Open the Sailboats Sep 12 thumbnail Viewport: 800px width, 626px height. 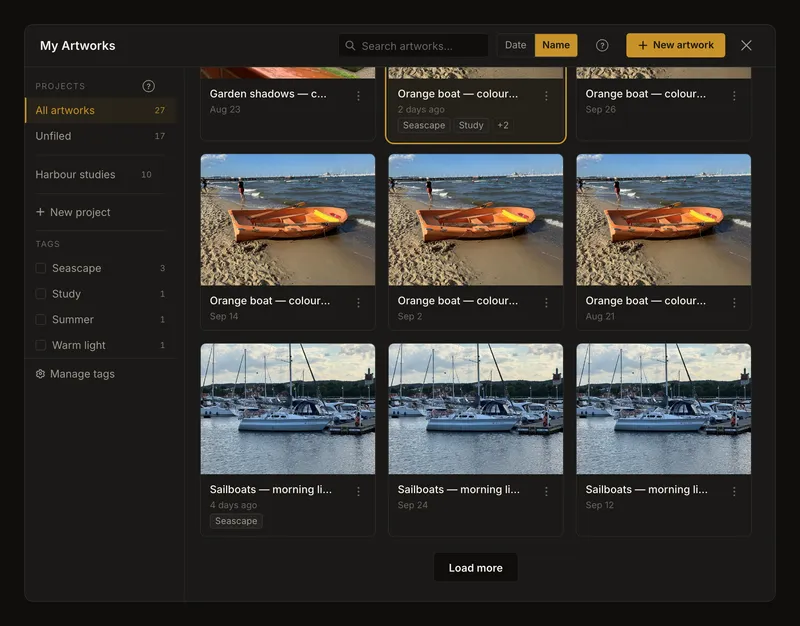664,409
